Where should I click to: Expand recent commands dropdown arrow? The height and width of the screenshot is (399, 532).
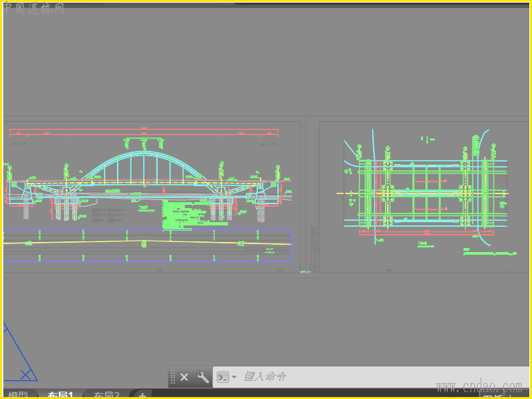point(234,377)
